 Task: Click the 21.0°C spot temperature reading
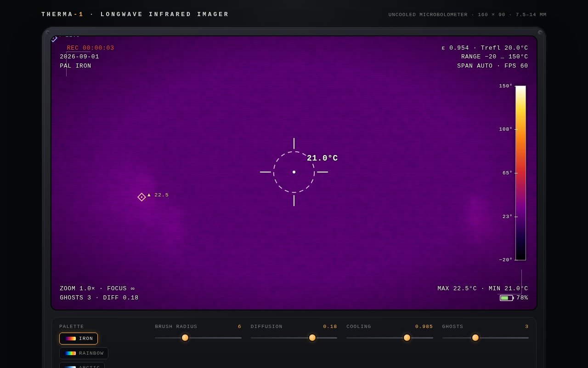tap(322, 158)
